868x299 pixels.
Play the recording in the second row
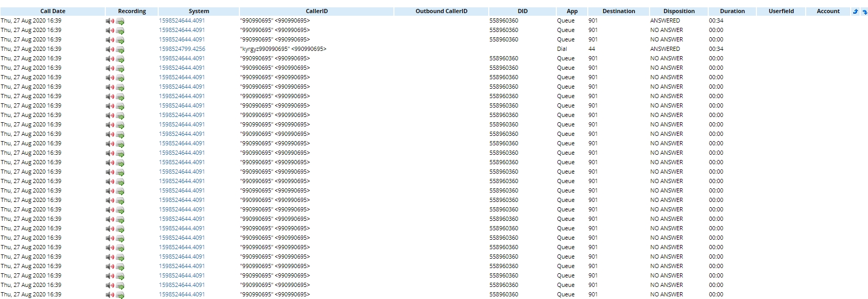[x=110, y=31]
